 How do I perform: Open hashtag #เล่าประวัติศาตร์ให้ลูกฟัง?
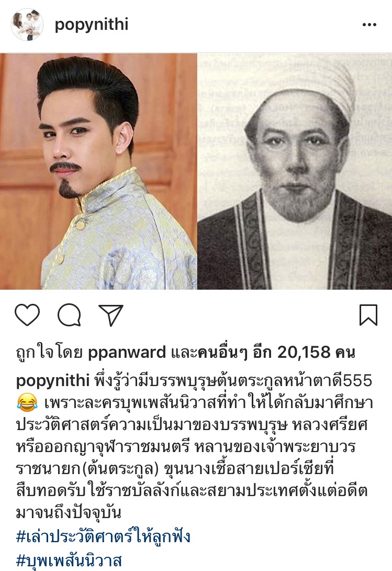(104, 537)
